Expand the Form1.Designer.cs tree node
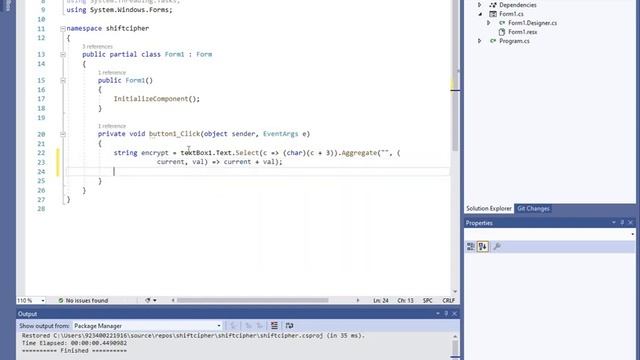640x360 pixels. (489, 23)
